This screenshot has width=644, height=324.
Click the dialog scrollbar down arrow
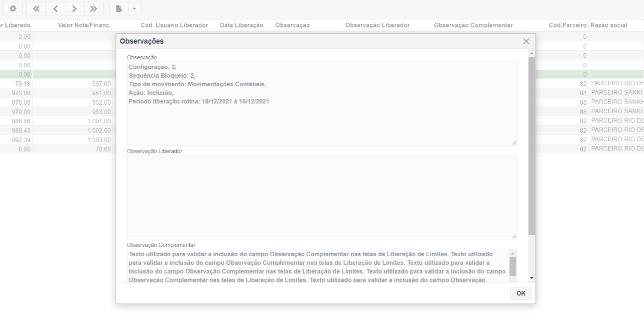click(531, 278)
